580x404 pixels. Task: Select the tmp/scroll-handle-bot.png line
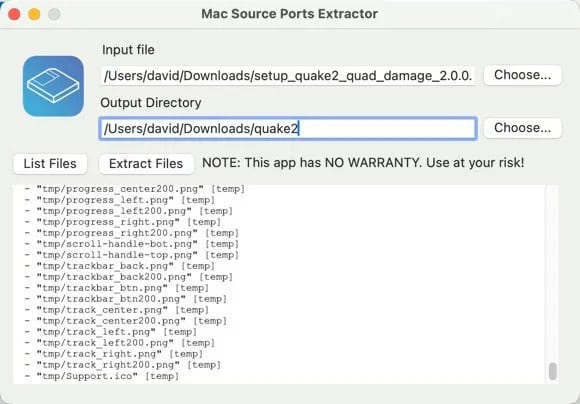coord(132,244)
